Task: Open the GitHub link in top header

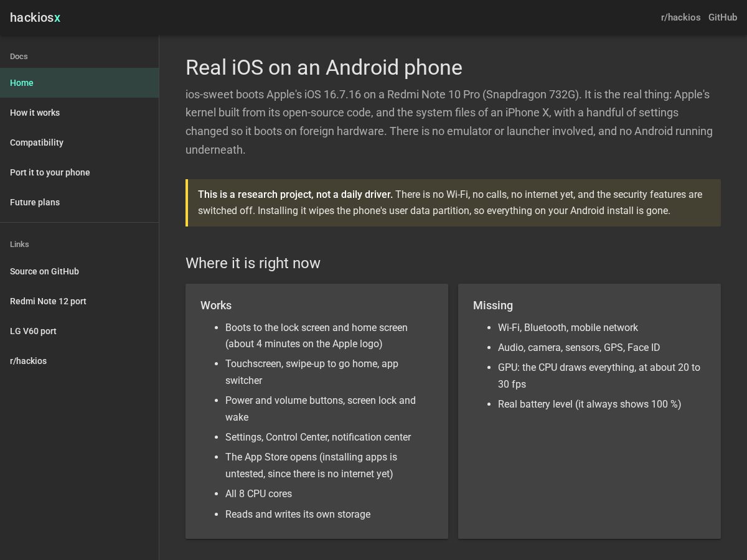Action: 723,17
